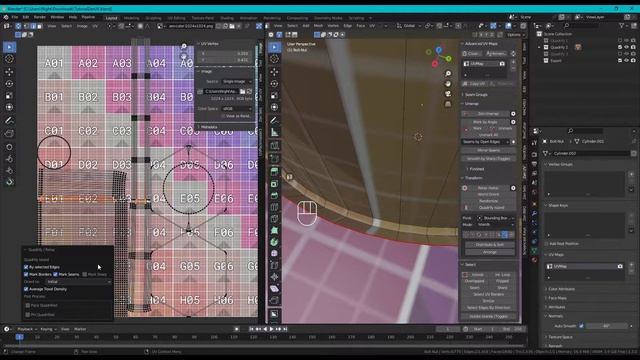Select the Cursor tool in 3D viewport
640x360 pixels.
click(274, 59)
